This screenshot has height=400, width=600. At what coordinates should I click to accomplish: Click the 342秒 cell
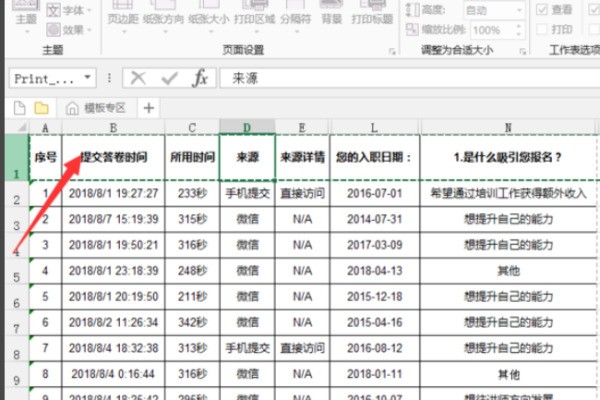coord(192,323)
